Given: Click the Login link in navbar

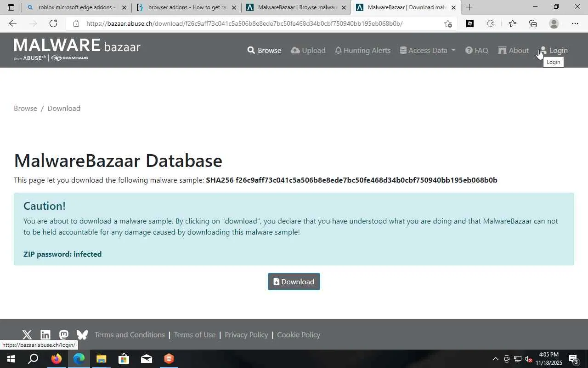Looking at the screenshot, I should 553,50.
